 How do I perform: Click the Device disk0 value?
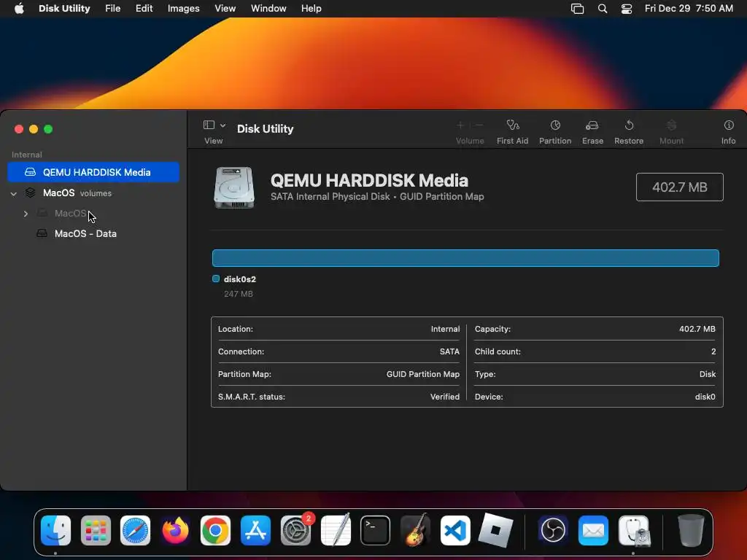click(705, 397)
